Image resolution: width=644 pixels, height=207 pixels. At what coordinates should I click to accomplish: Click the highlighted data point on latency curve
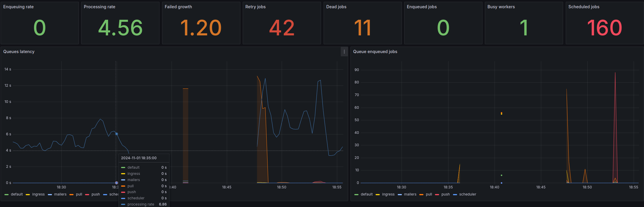(117, 134)
